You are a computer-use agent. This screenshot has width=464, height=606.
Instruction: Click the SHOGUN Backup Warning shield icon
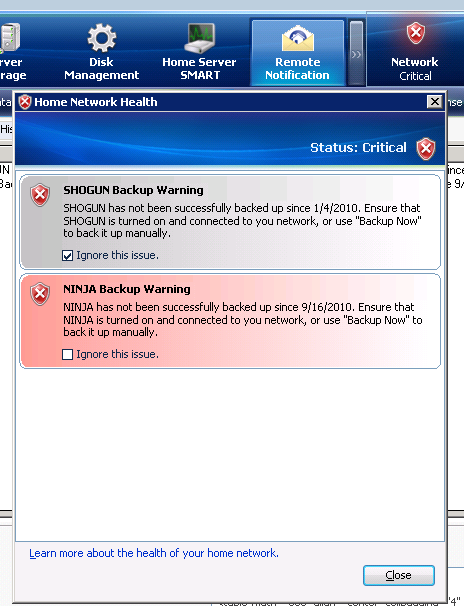(40, 195)
